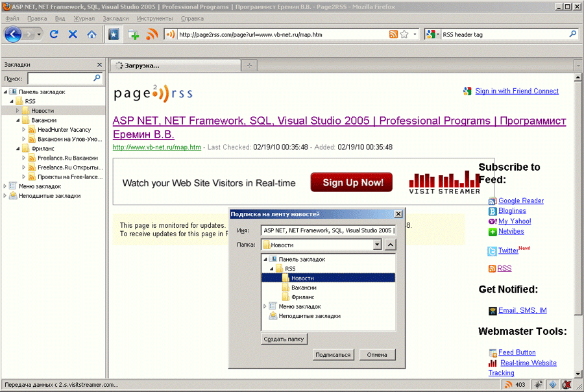Click Отмена button in dialog
This screenshot has height=392, width=584.
pyautogui.click(x=377, y=355)
